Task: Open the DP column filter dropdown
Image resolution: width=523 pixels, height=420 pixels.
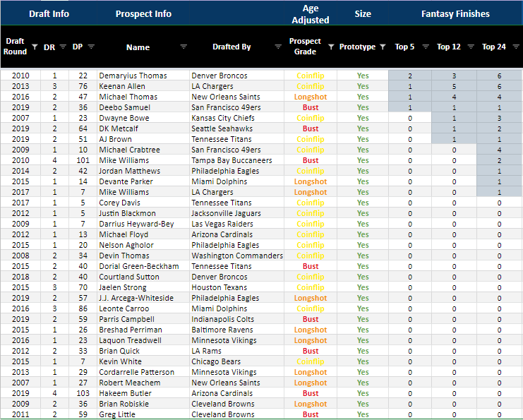Action: 91,47
